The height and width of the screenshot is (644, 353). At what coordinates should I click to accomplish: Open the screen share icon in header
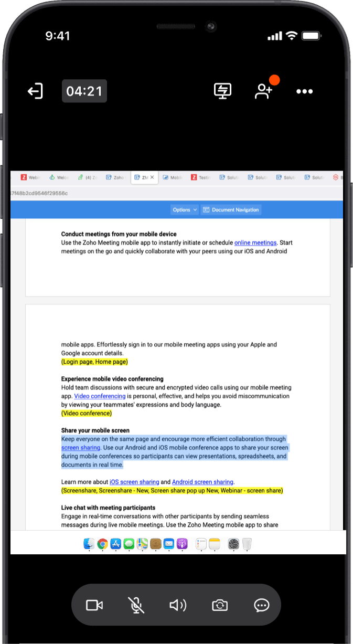click(x=222, y=91)
